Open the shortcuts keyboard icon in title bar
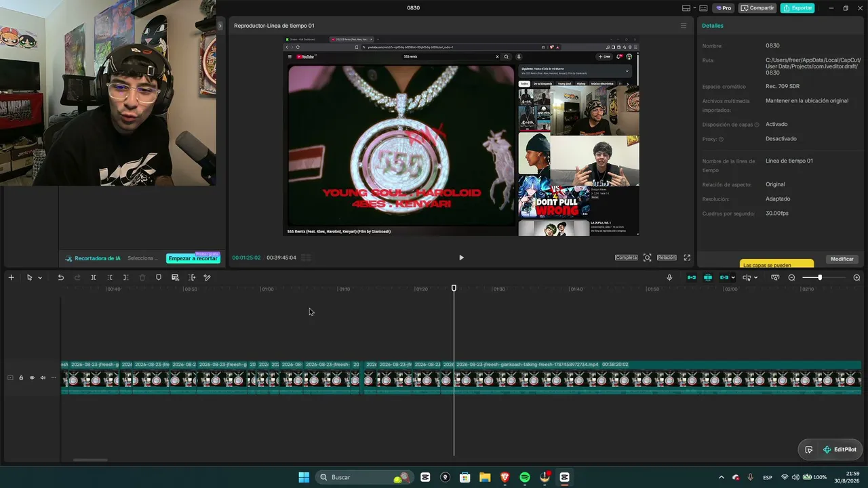868x488 pixels. 703,8
